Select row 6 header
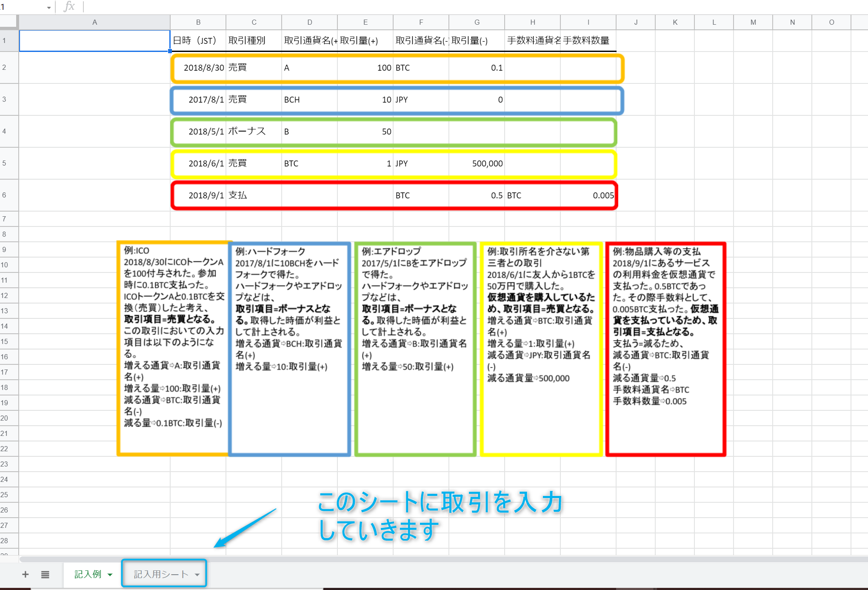Image resolution: width=868 pixels, height=590 pixels. [x=9, y=195]
